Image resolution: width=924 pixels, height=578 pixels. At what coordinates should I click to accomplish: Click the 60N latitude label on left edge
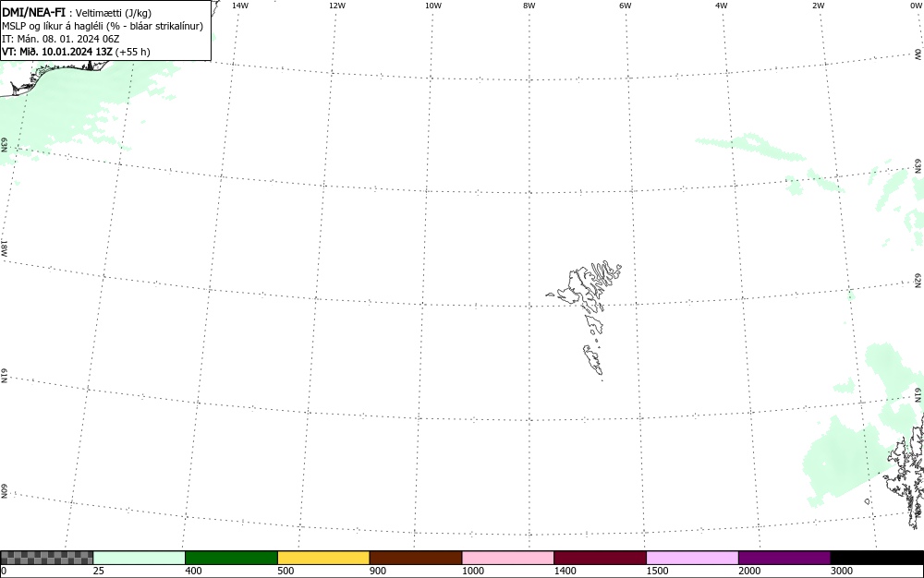(4, 492)
